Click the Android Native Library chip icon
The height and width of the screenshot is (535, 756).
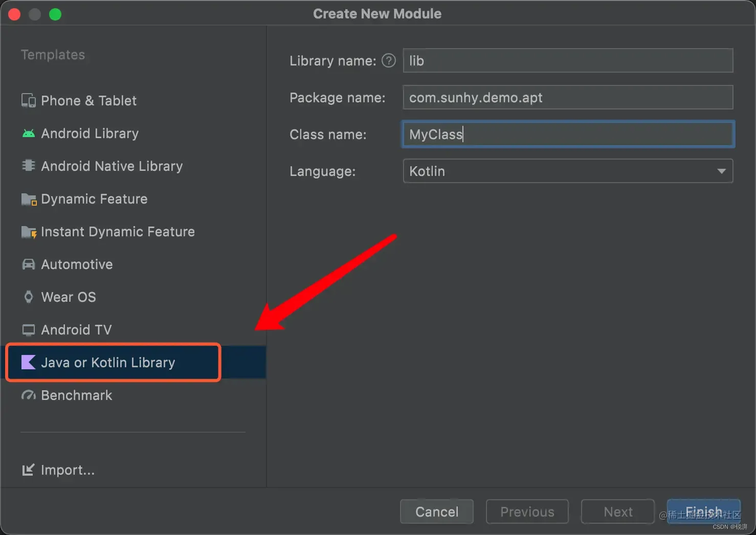tap(29, 166)
